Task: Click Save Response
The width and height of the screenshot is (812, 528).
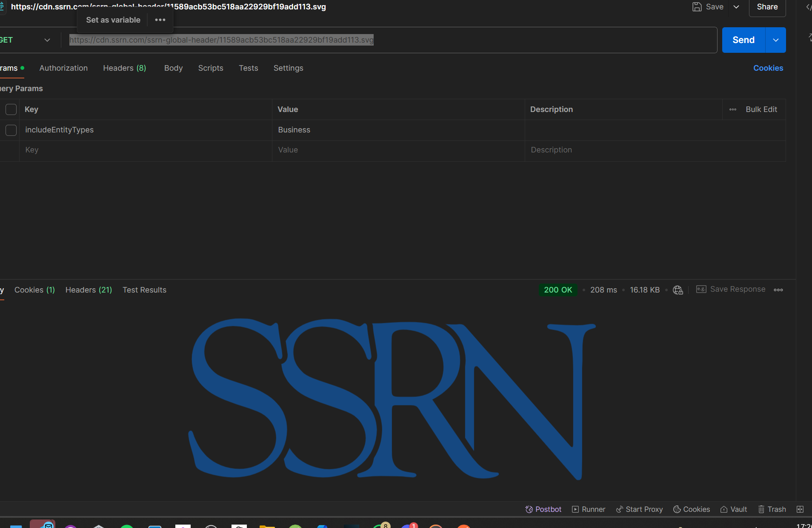Action: [x=730, y=290]
